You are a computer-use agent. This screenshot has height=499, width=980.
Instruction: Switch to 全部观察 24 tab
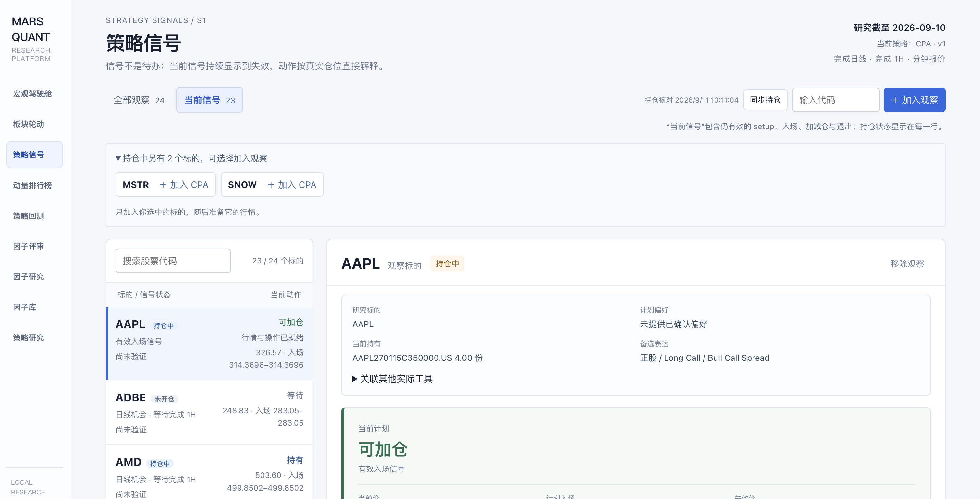click(x=139, y=100)
